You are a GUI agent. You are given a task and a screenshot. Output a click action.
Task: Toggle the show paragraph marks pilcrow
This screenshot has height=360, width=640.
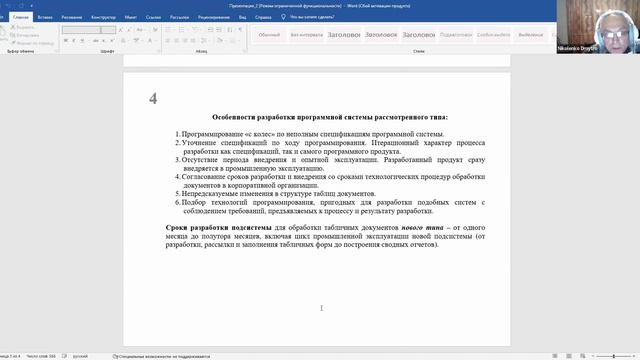(240, 29)
